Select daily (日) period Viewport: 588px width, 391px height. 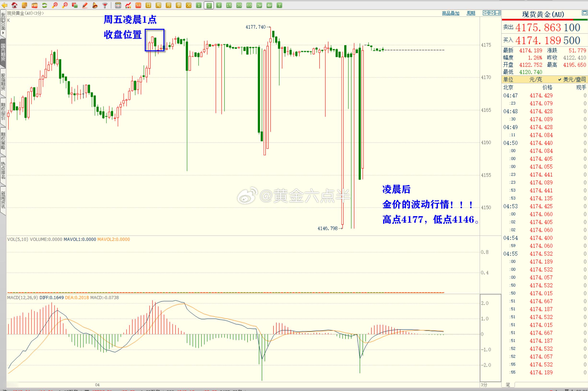[148, 5]
